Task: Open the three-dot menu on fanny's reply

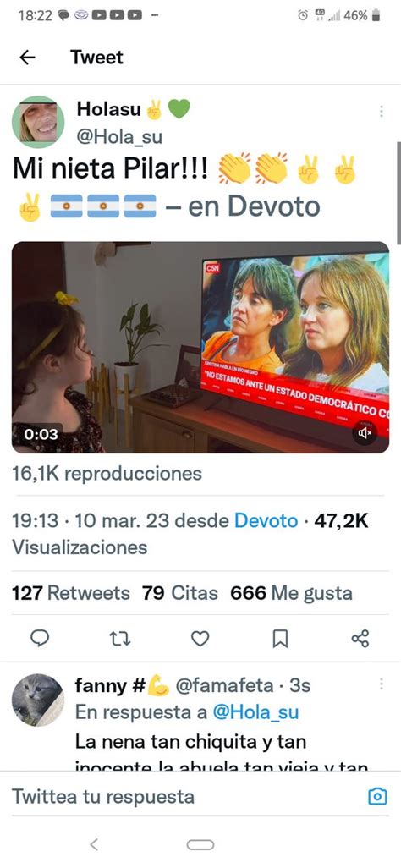Action: pos(381,684)
